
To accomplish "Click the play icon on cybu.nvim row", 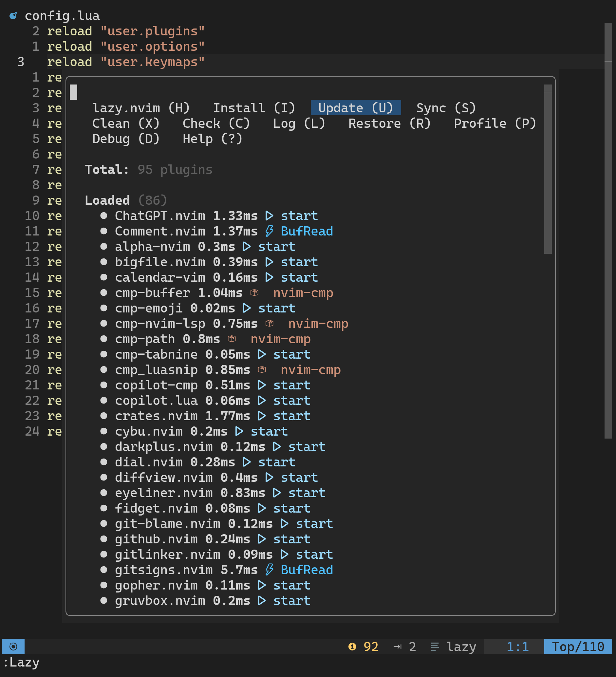I will (x=239, y=431).
